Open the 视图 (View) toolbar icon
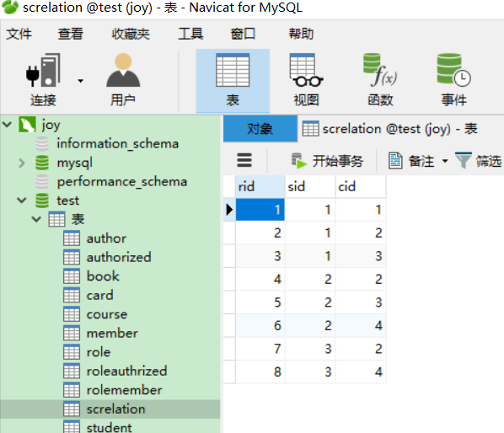504x433 pixels. (x=306, y=80)
